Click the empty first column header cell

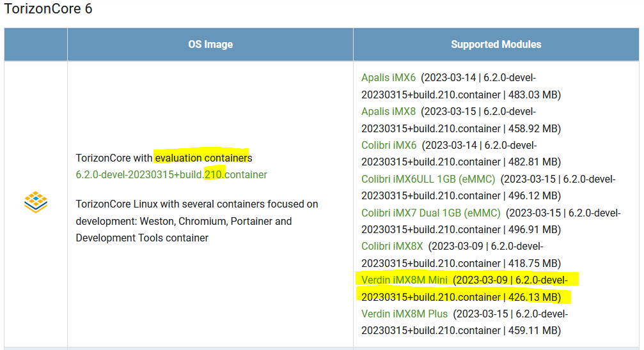point(36,44)
